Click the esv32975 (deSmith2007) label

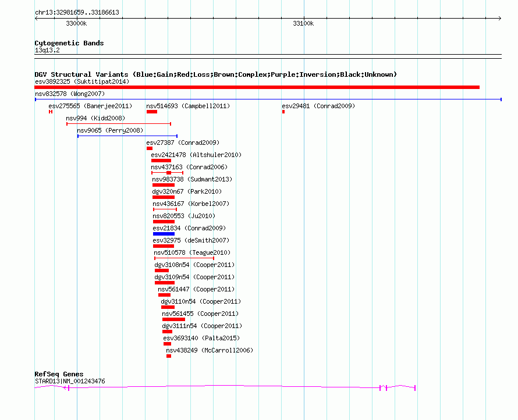point(191,240)
